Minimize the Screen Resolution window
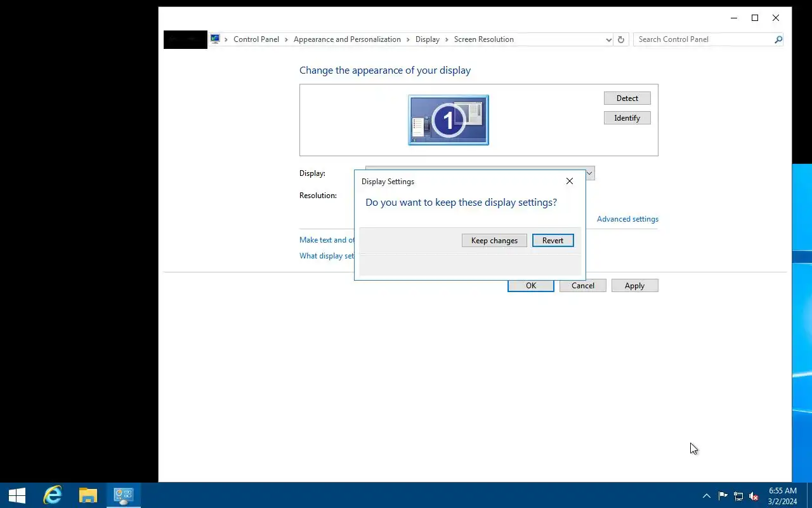Viewport: 812px width, 508px height. click(734, 18)
